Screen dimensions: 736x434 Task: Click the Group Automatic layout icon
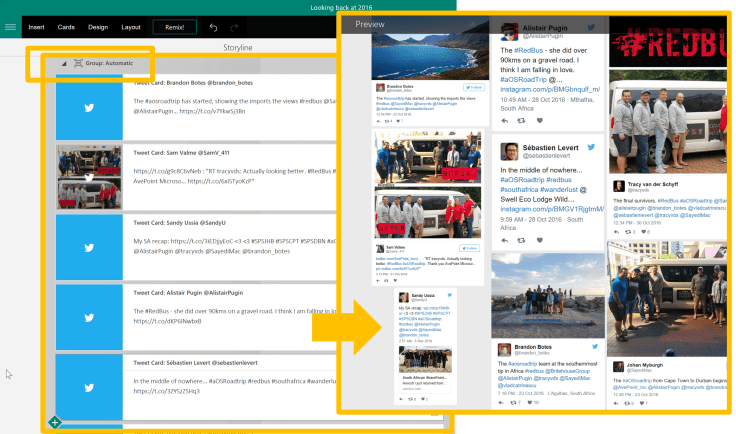(76, 63)
